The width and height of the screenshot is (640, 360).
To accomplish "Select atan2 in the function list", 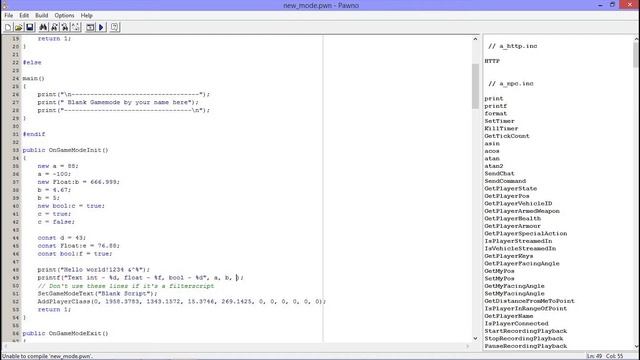I will click(x=493, y=166).
